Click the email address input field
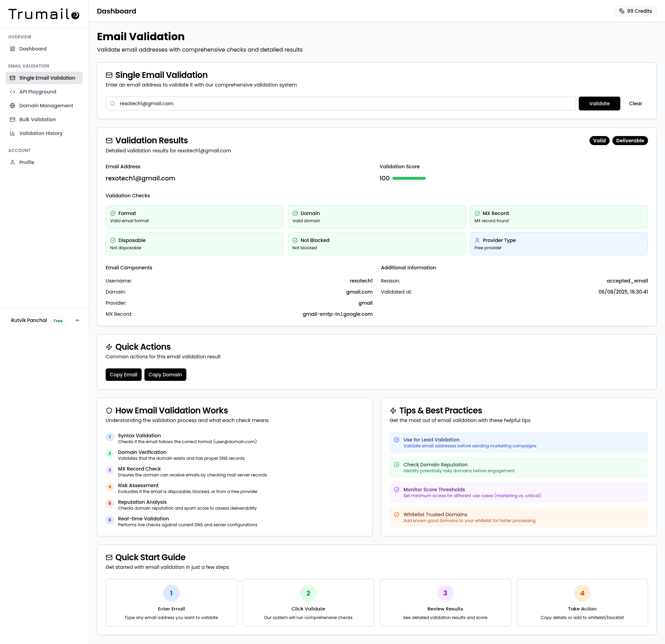Image resolution: width=665 pixels, height=644 pixels. pos(343,104)
